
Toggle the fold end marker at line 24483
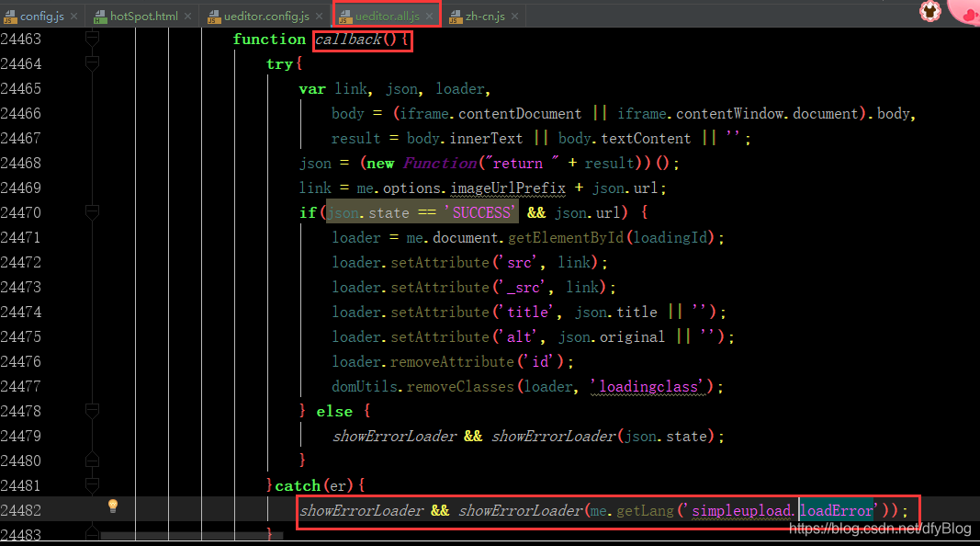click(x=92, y=533)
